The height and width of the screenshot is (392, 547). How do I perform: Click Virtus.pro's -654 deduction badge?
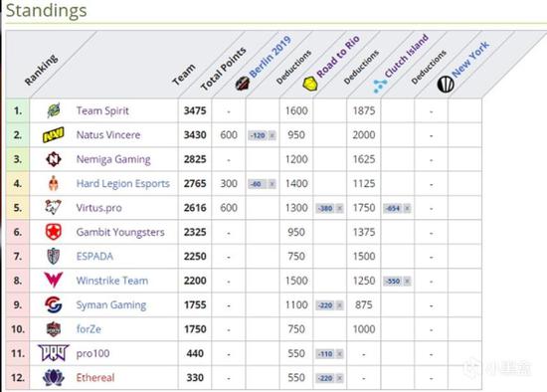[397, 208]
